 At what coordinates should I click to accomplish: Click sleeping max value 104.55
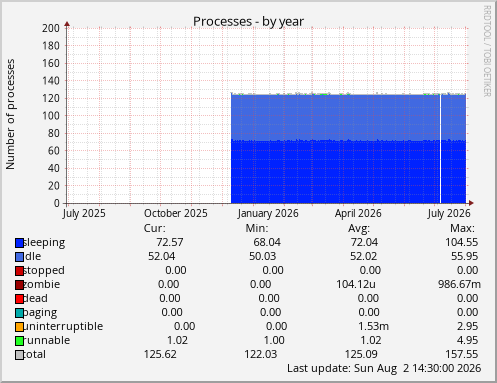tap(462, 242)
